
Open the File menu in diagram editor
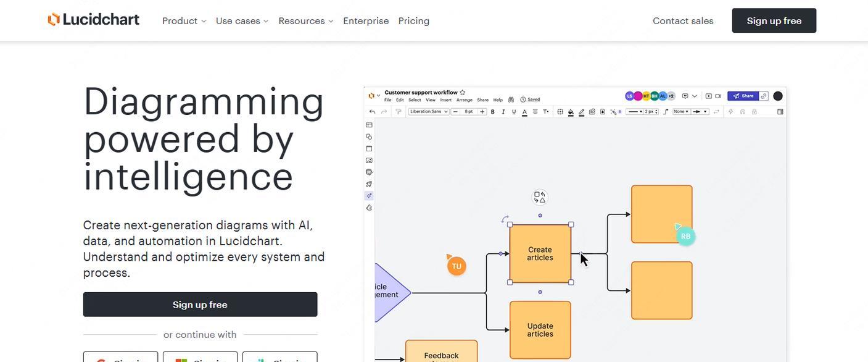click(388, 99)
